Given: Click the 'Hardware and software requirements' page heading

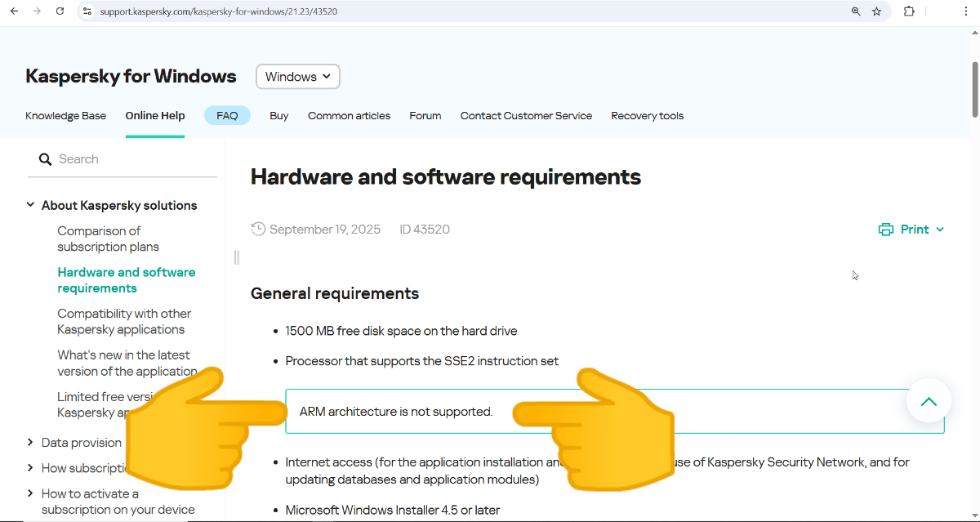Looking at the screenshot, I should pyautogui.click(x=446, y=176).
